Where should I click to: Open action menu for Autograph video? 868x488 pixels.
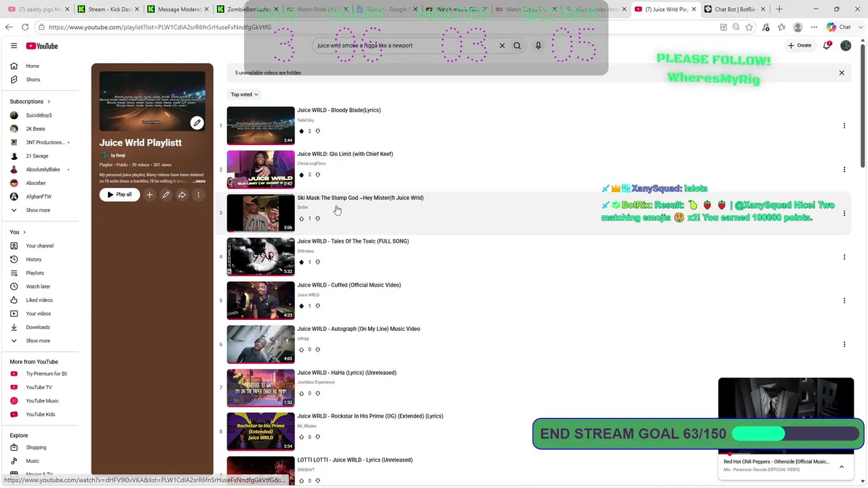click(x=844, y=344)
